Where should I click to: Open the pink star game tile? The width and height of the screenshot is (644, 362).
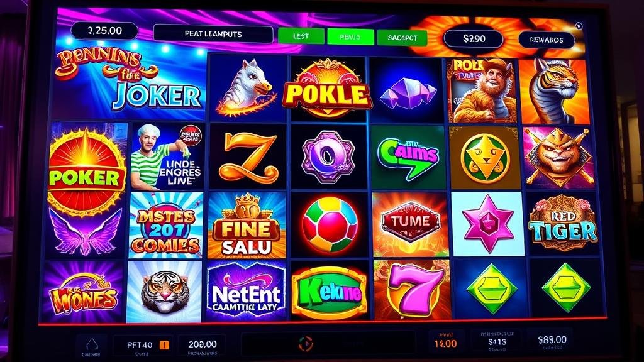click(x=487, y=224)
